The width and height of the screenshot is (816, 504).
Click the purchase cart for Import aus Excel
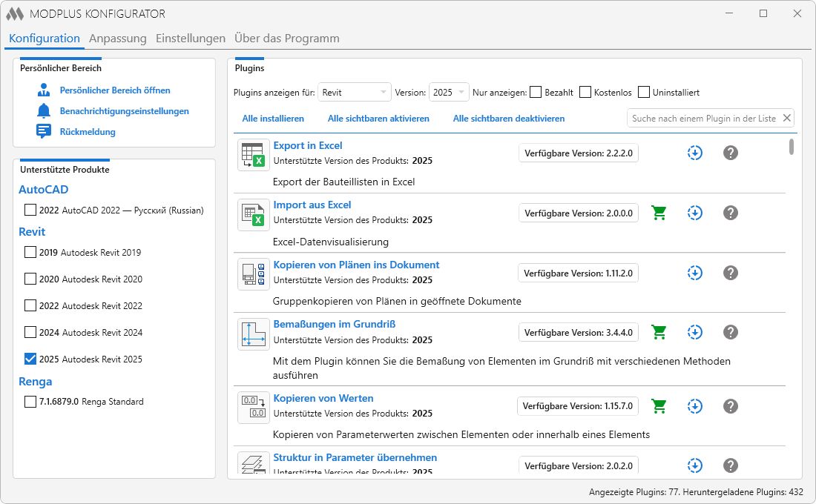659,213
